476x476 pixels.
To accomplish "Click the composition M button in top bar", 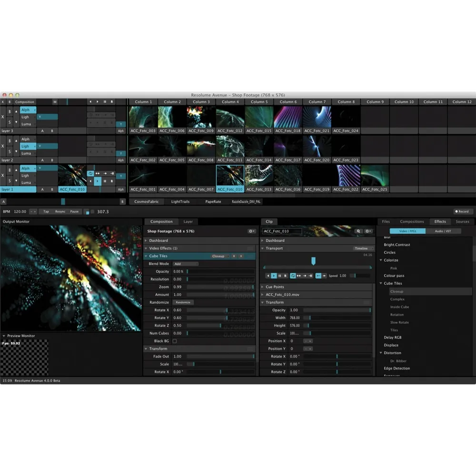I will point(55,102).
